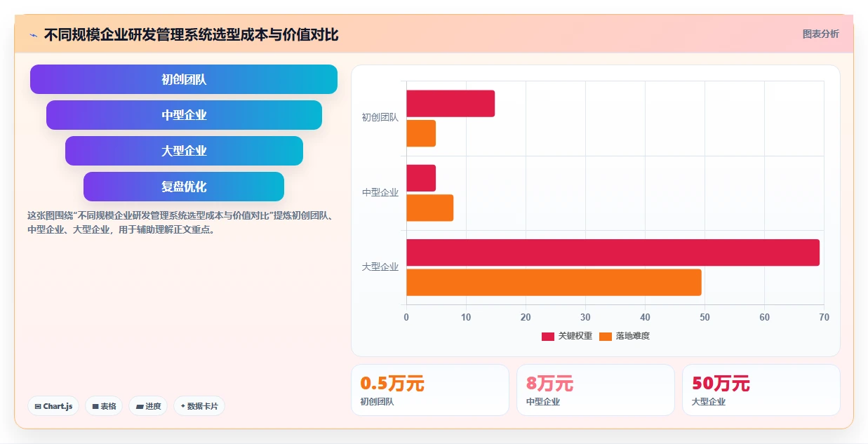
Task: Click the 初创团队 y-axis label
Action: [380, 118]
